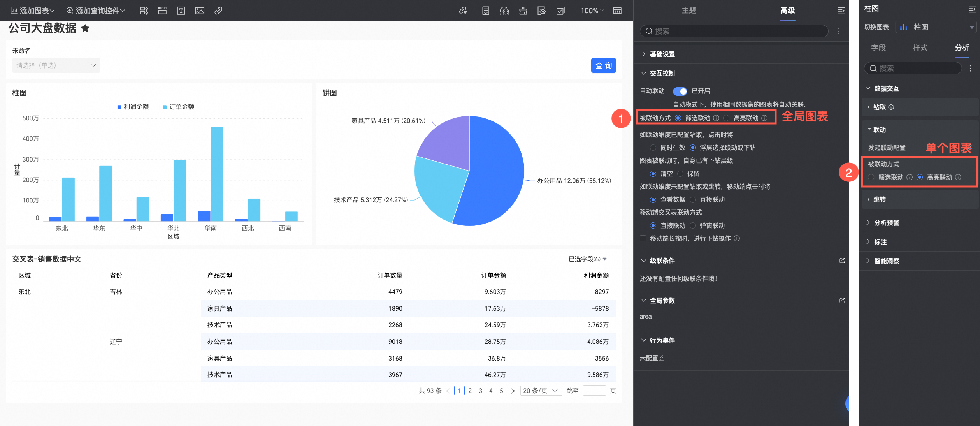Click the filter bar layout icon
Screen dimensions: 980x426
pyautogui.click(x=144, y=11)
